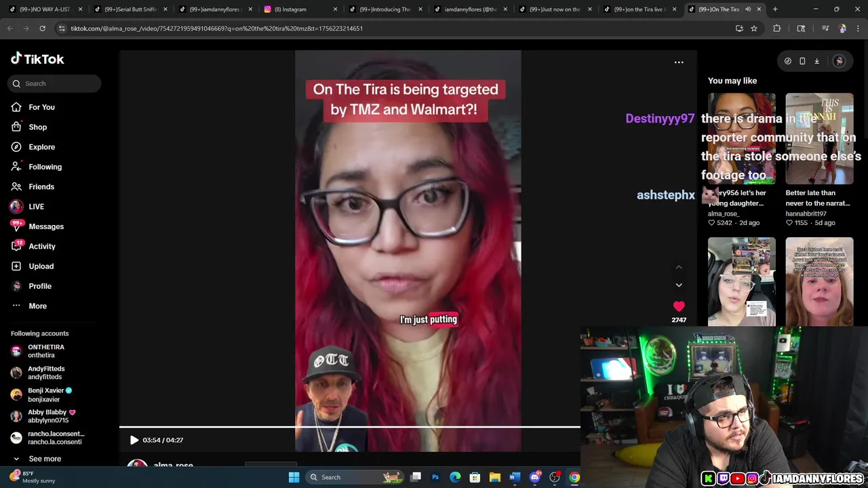Viewport: 868px width, 488px height.
Task: Open Messages in the sidebar
Action: [x=45, y=226]
